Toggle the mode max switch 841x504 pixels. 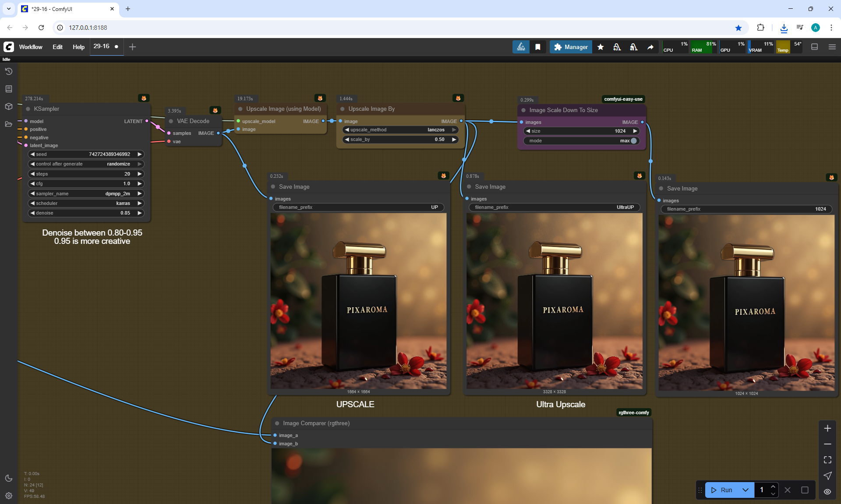[633, 141]
